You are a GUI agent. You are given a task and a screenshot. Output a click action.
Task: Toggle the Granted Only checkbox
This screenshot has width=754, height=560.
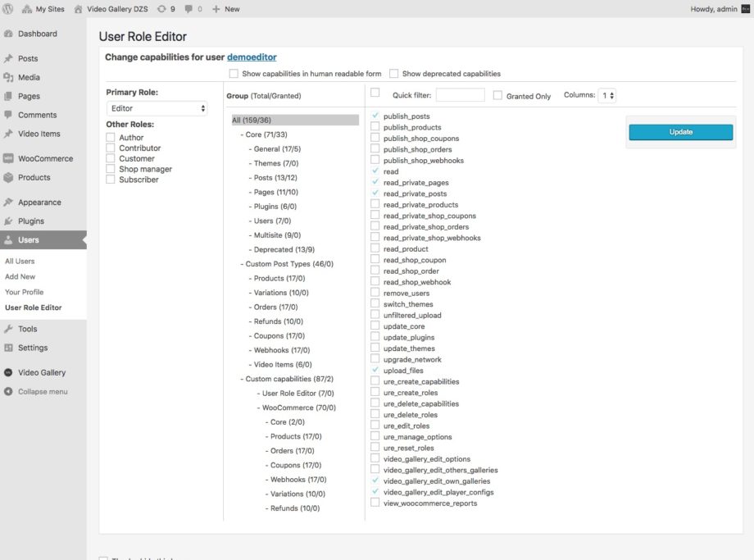(x=497, y=96)
